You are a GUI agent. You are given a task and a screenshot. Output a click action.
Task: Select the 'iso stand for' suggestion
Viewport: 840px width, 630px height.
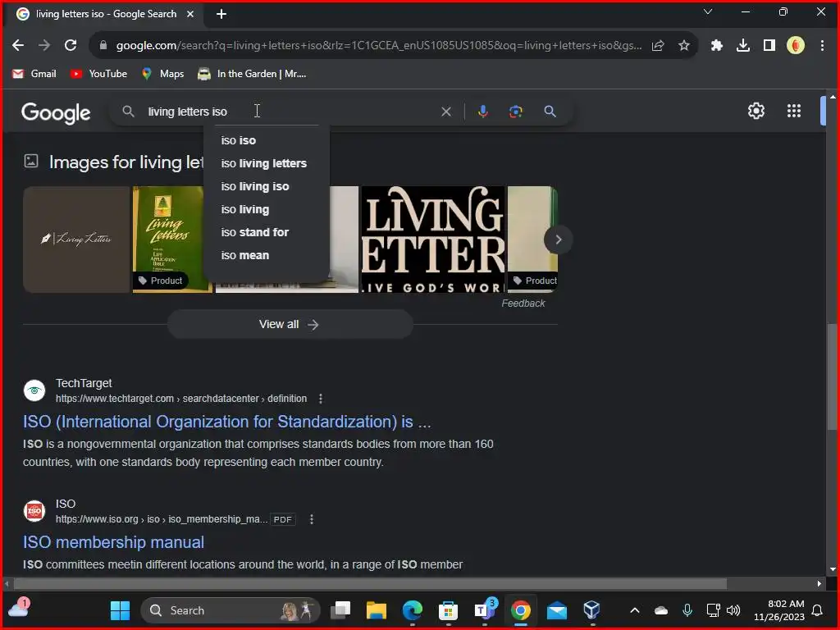coord(267,232)
